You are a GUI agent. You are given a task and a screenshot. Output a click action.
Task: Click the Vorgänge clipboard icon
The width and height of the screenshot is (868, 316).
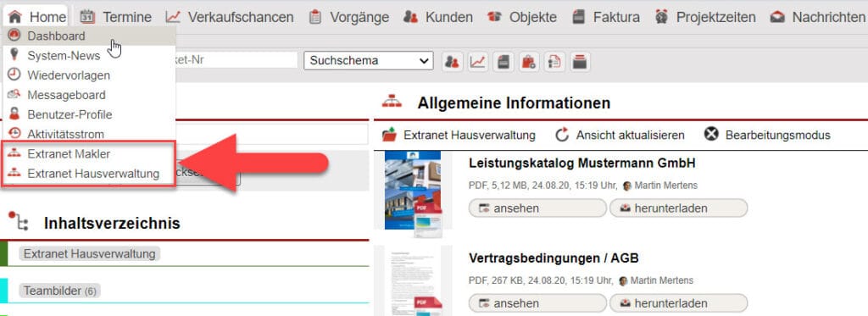[x=315, y=17]
